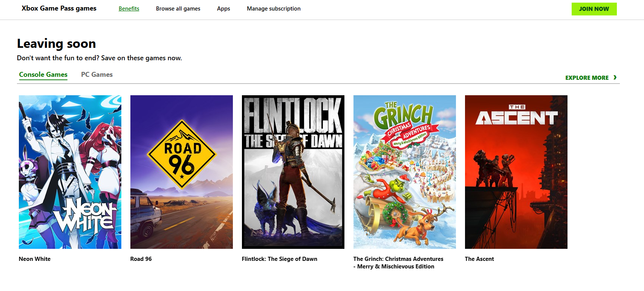Click Flintlock: The Siege of Dawn title
The height and width of the screenshot is (291, 644).
(x=280, y=259)
